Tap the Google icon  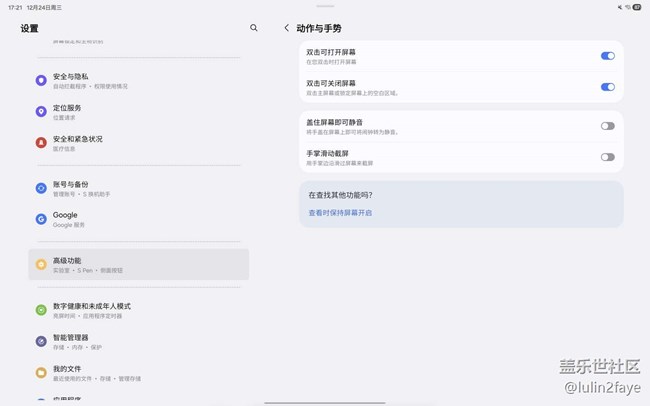click(x=41, y=218)
